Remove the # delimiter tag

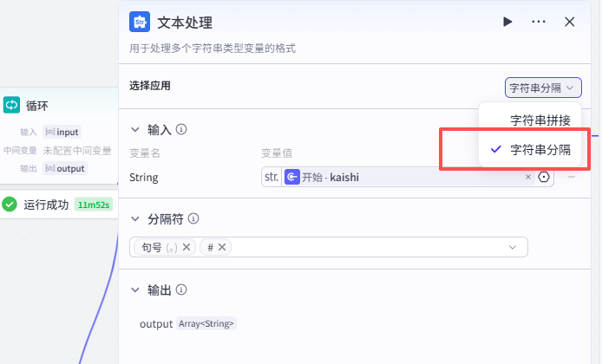tap(222, 247)
